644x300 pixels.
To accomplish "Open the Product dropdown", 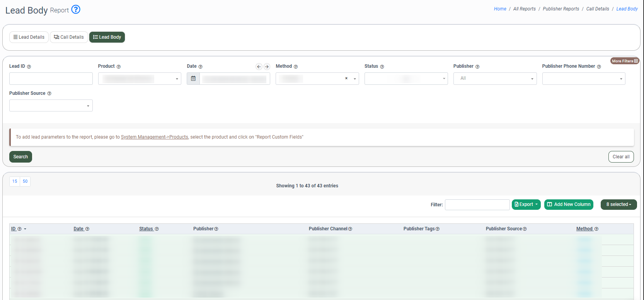I will click(140, 79).
